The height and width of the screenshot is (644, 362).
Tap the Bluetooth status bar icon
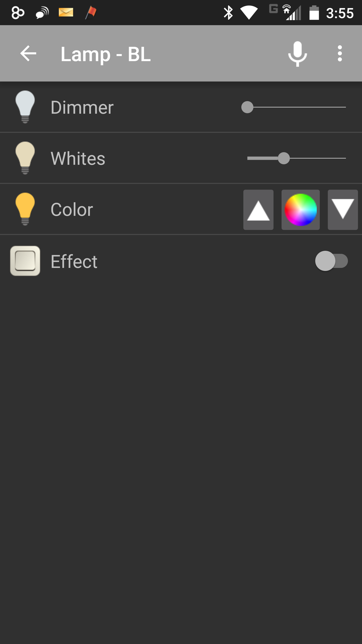coord(228,13)
